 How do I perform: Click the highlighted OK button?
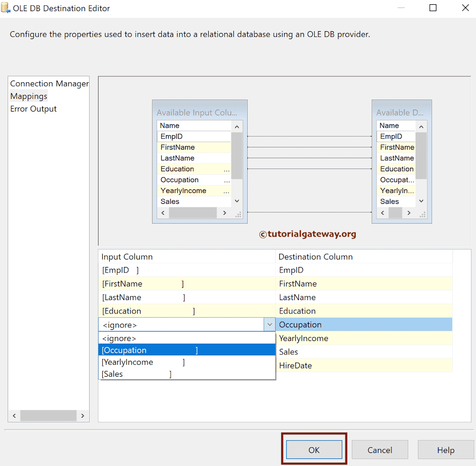(314, 450)
